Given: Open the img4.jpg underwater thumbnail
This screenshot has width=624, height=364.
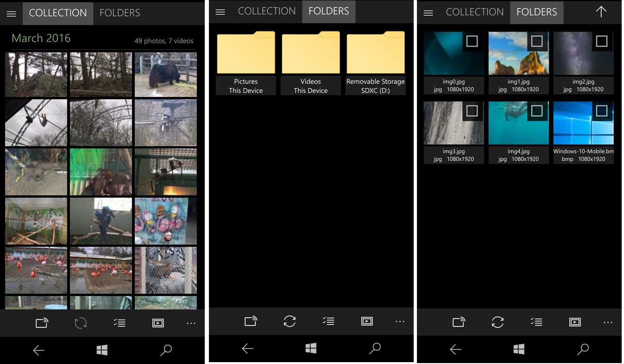Looking at the screenshot, I should tap(519, 123).
